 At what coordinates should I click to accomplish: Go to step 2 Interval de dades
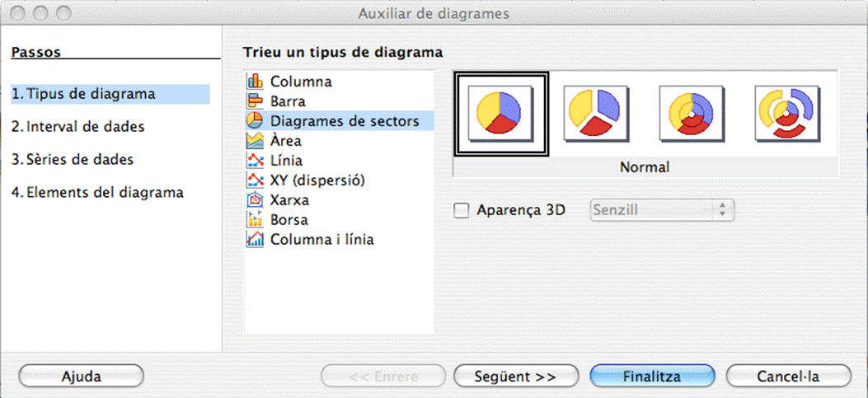coord(78,127)
